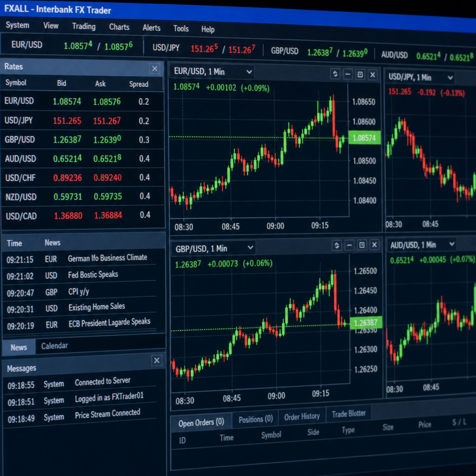Expand the GBP/USD 1 Min chart dropdown

tap(251, 247)
